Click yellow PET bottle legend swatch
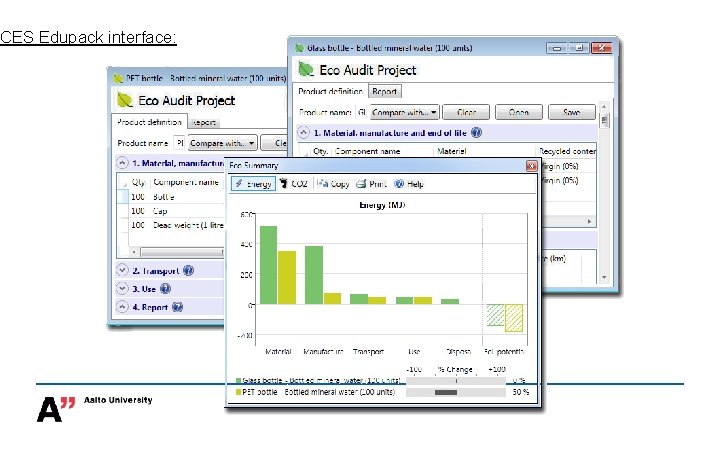720x450 pixels. (238, 392)
